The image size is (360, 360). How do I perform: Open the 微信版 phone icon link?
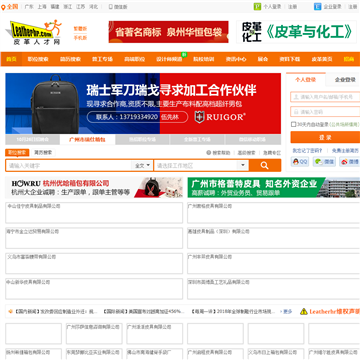pyautogui.click(x=111, y=7)
